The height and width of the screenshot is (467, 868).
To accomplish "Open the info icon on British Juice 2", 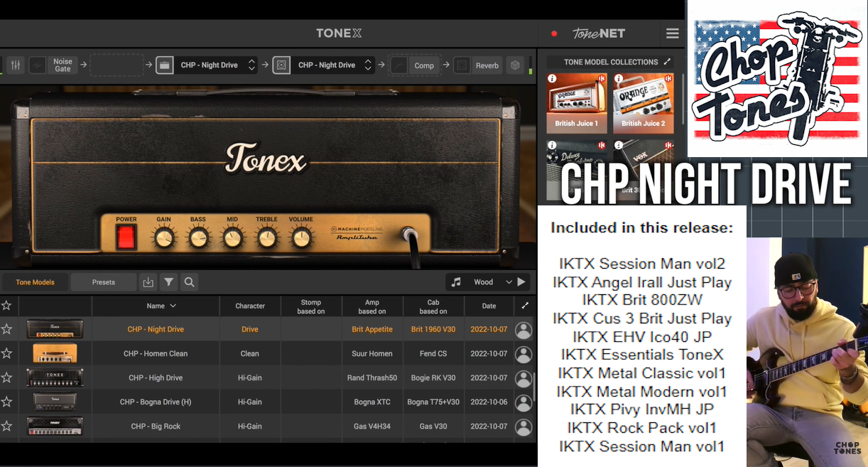I will click(x=619, y=79).
